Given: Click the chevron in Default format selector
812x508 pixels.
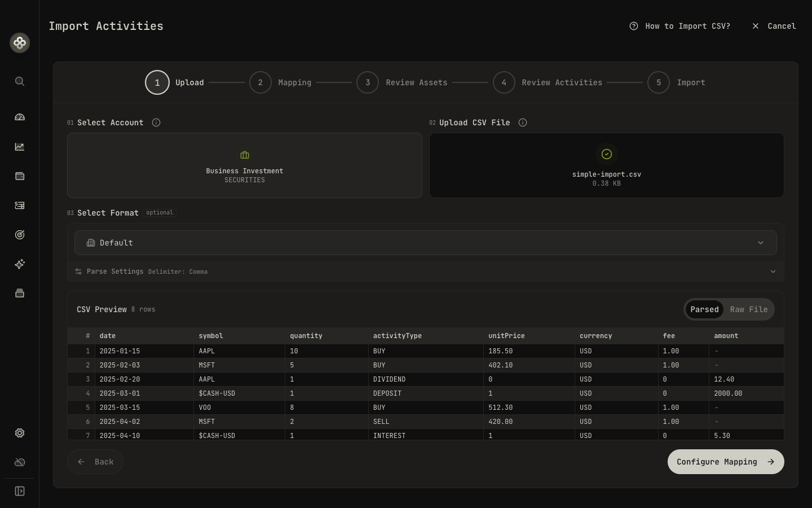Looking at the screenshot, I should (x=761, y=243).
